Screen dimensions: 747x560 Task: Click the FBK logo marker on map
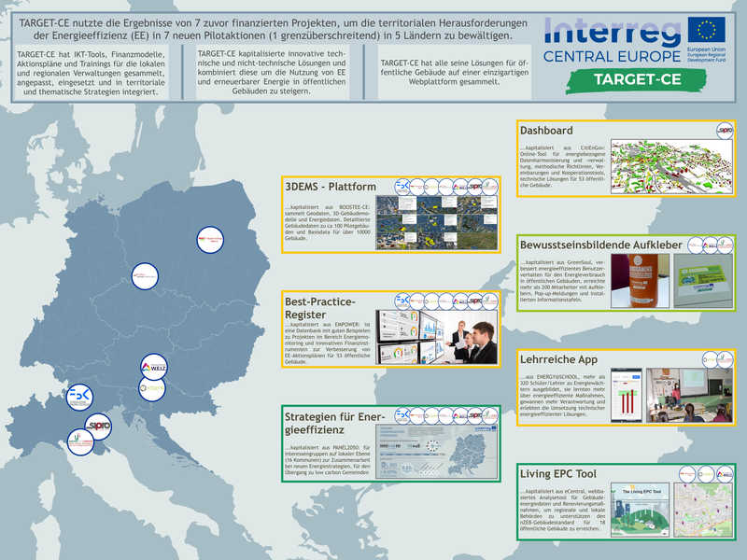(79, 396)
